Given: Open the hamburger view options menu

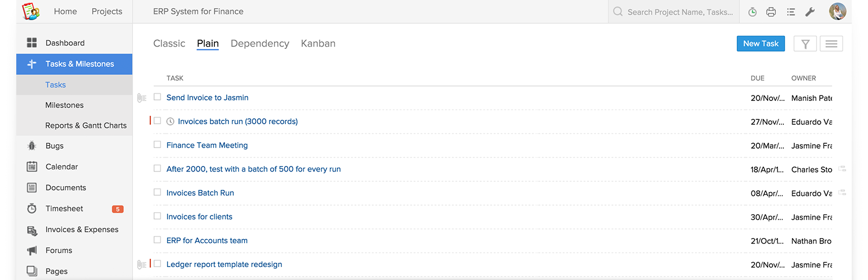Looking at the screenshot, I should [x=831, y=44].
